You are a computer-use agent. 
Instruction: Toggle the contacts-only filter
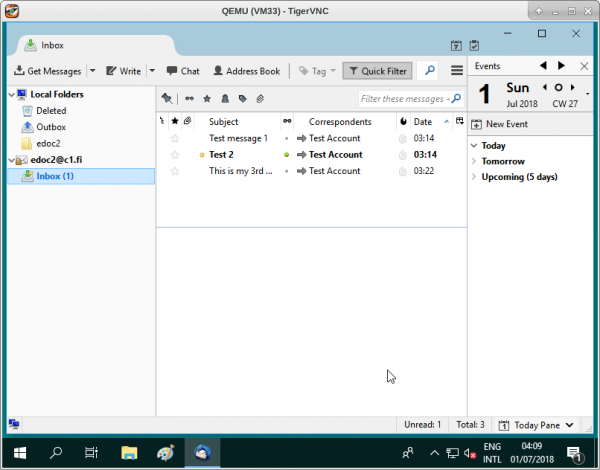click(x=225, y=99)
